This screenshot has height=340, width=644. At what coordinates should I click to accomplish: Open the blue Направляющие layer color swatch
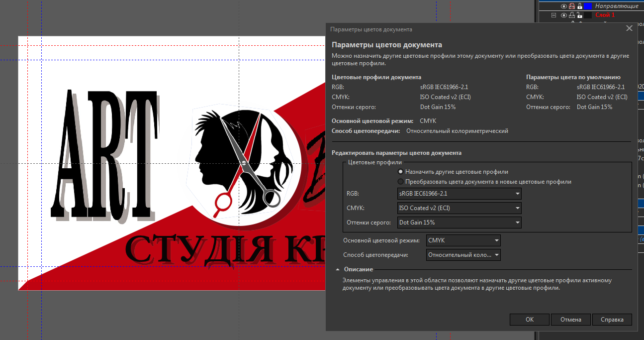(587, 6)
